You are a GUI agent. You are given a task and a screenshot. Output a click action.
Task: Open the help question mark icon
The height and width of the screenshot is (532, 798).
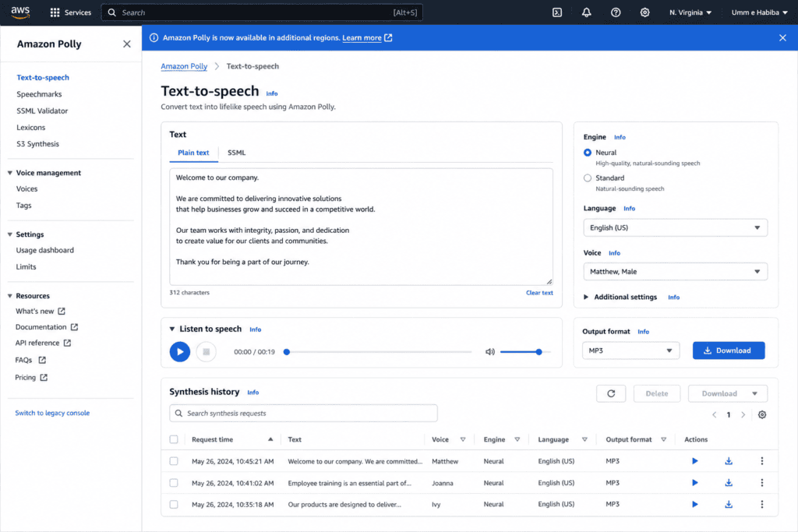pos(616,12)
